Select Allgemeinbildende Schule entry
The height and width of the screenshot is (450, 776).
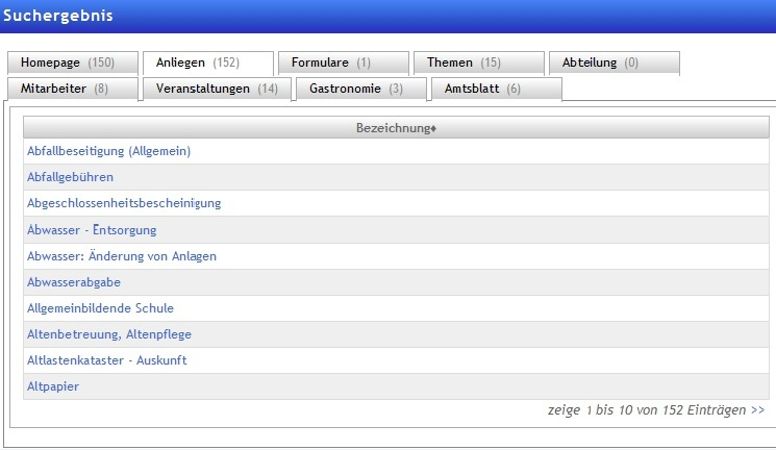coord(100,308)
